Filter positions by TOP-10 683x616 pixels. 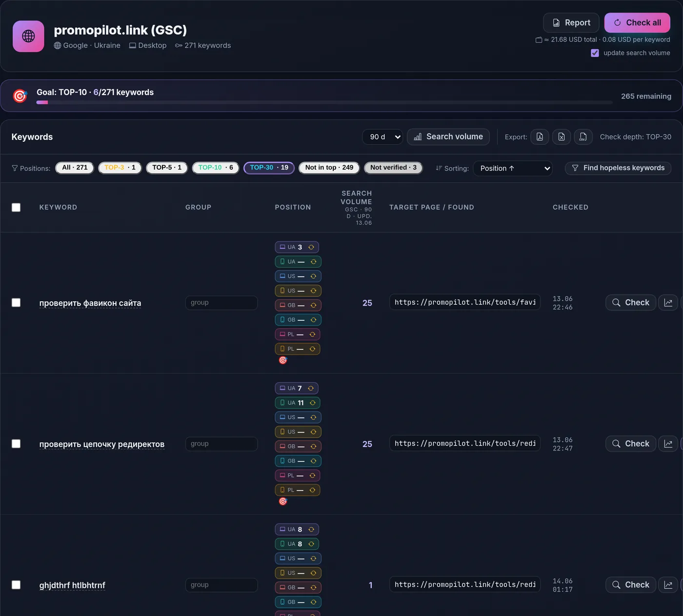[x=216, y=168]
